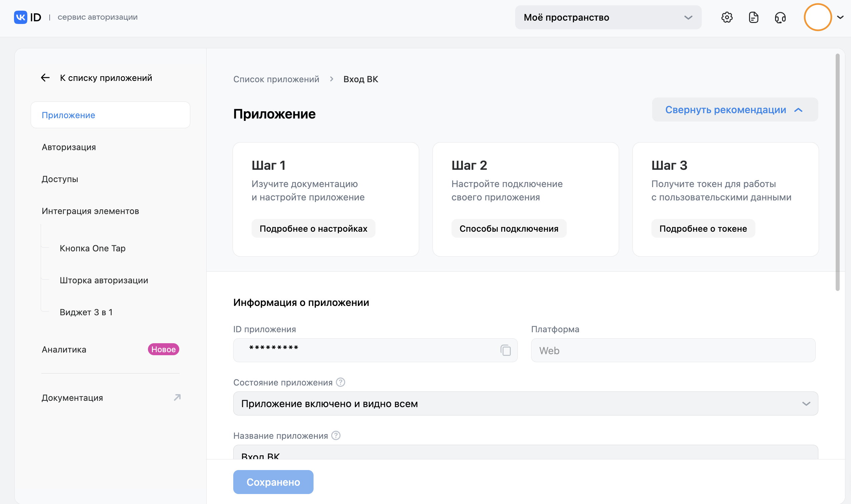Click the VK ID logo icon

click(x=20, y=17)
